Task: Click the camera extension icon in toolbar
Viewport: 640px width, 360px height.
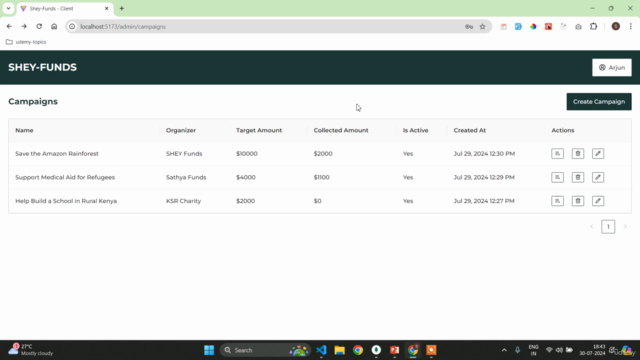Action: [578, 27]
